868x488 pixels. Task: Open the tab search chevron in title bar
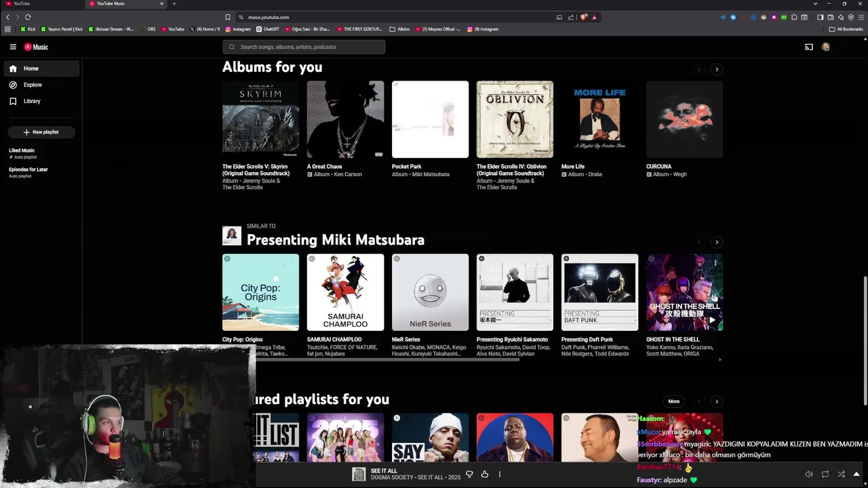pos(815,3)
